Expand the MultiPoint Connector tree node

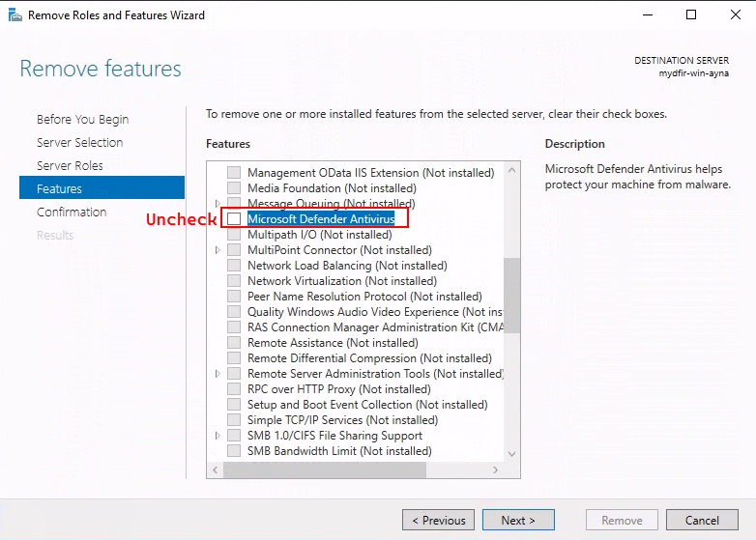[218, 250]
